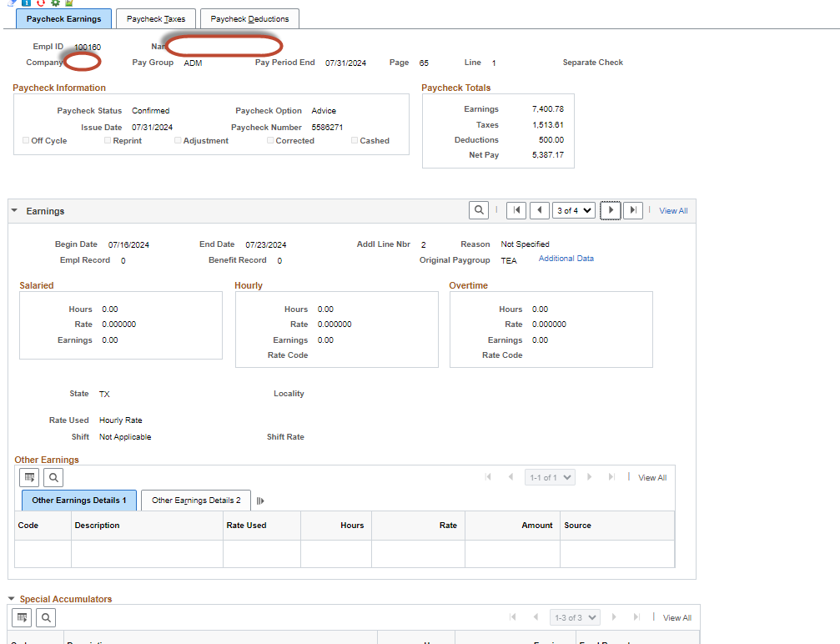Click the Begin Date value 07/16/2024

click(128, 245)
